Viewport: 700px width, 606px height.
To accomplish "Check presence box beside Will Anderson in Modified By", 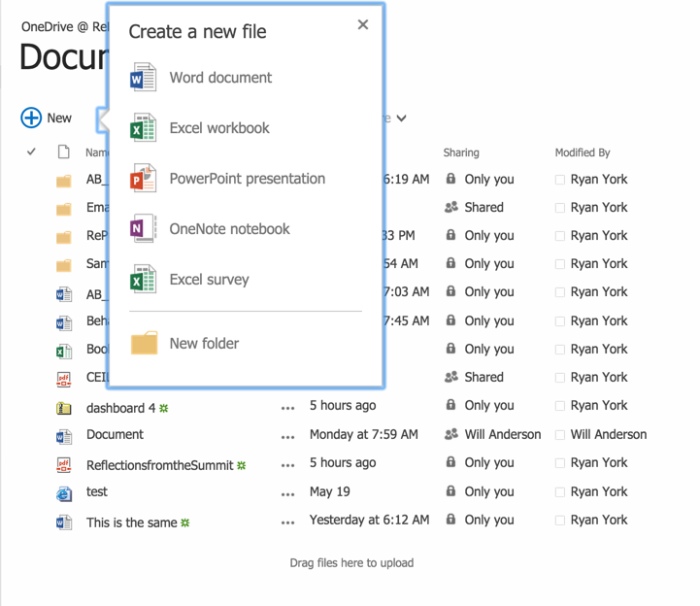I will click(559, 434).
